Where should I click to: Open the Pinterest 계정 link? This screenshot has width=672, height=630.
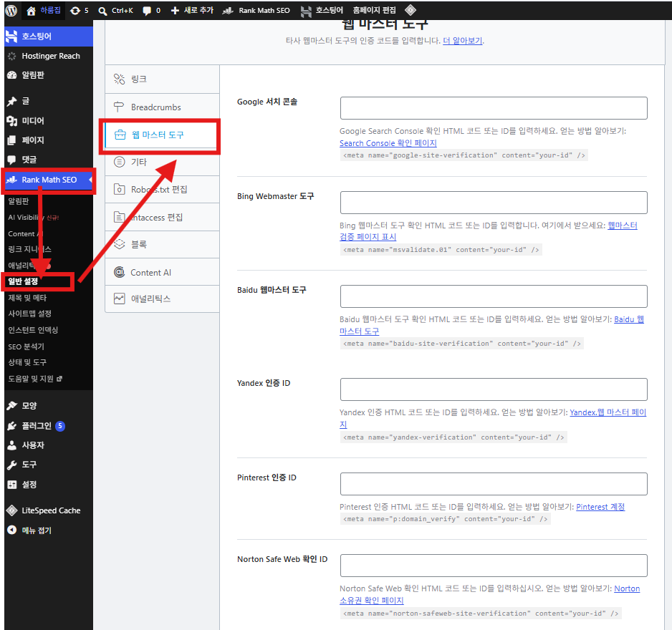point(600,507)
